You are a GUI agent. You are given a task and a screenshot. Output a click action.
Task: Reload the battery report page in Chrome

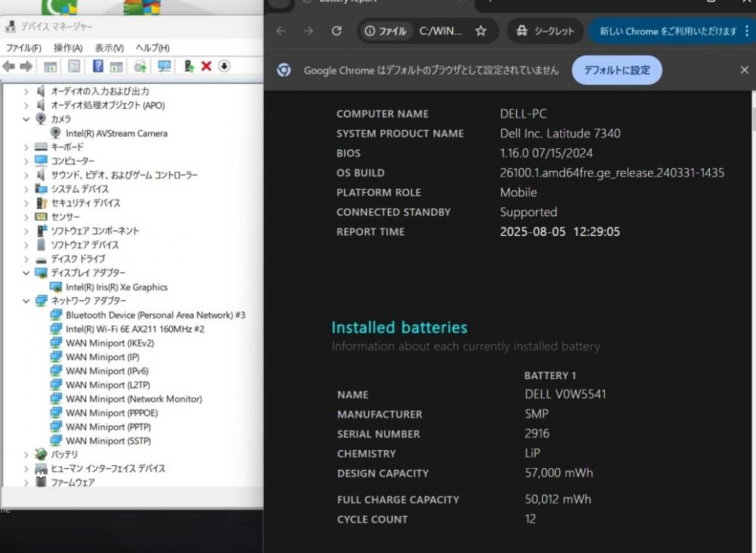pos(336,31)
